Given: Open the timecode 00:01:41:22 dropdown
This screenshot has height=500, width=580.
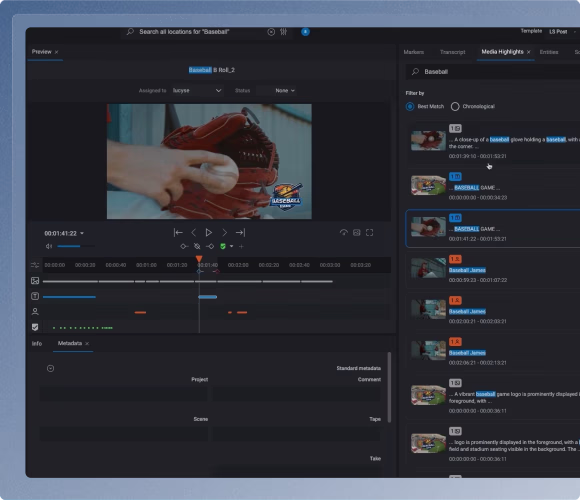Looking at the screenshot, I should click(x=82, y=233).
